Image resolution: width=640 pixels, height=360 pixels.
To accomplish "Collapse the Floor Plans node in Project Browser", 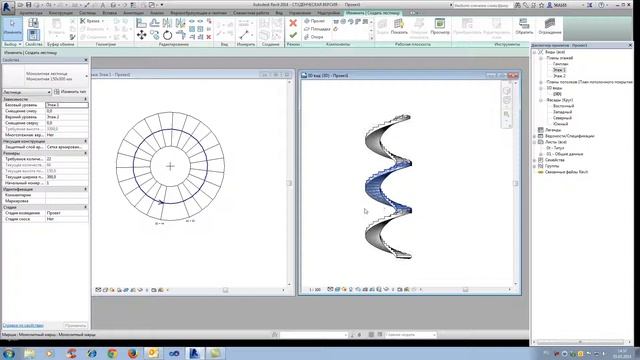I will pyautogui.click(x=541, y=58).
